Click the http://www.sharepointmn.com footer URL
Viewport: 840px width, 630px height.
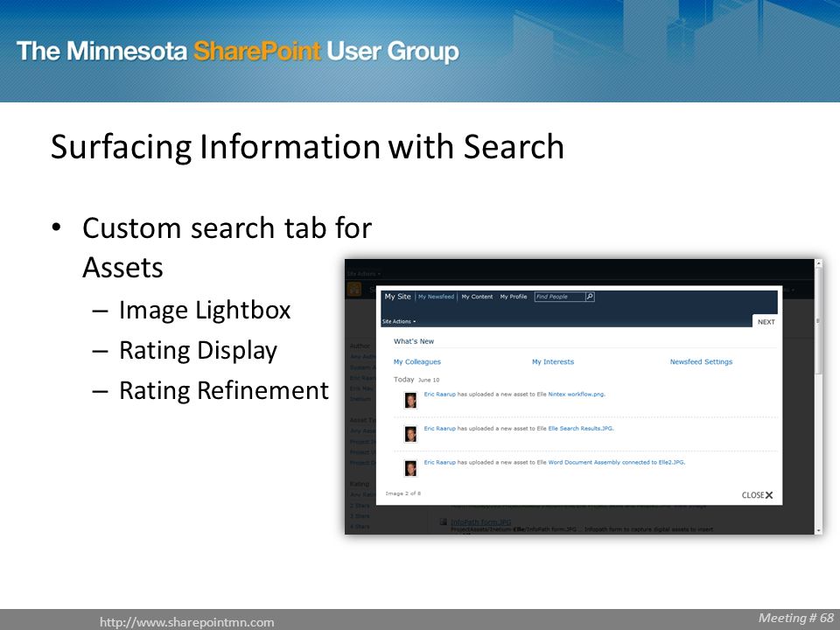tap(187, 622)
